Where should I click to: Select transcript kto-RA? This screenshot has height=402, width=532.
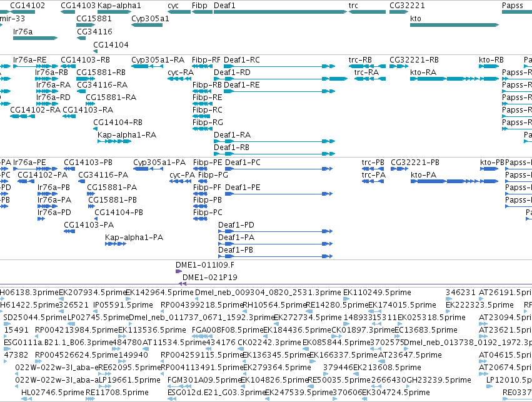423,73
